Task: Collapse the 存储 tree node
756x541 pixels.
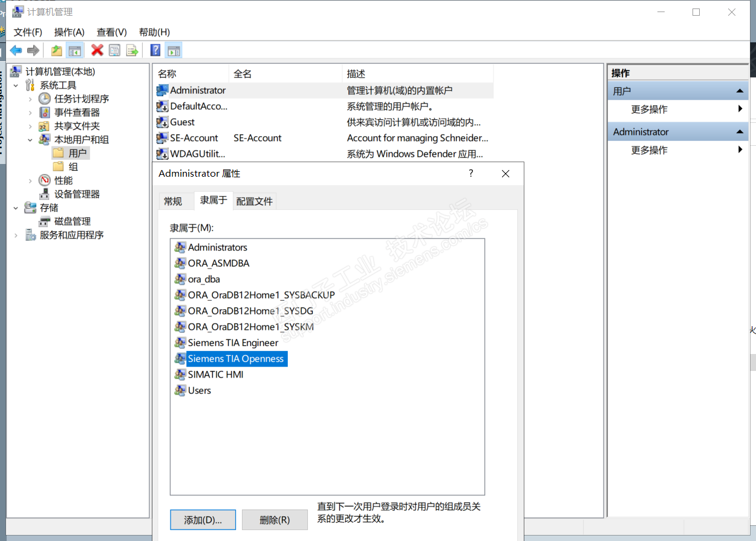Action: coord(16,208)
